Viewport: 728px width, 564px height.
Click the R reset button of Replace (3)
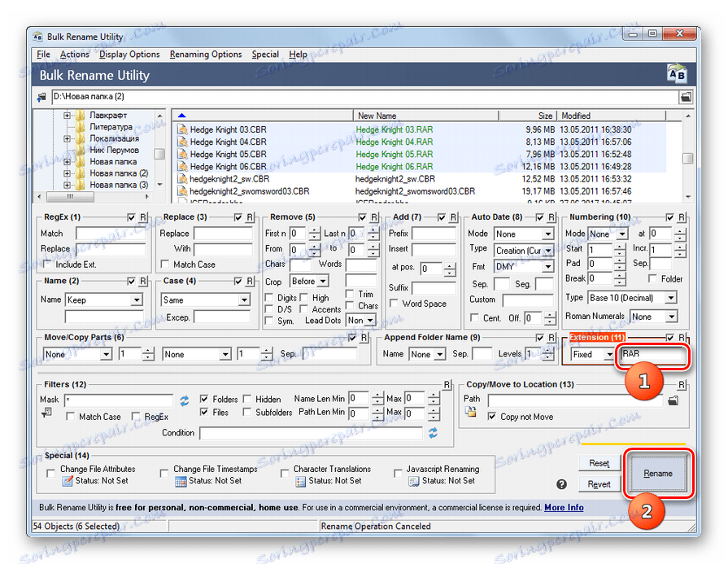pyautogui.click(x=250, y=217)
